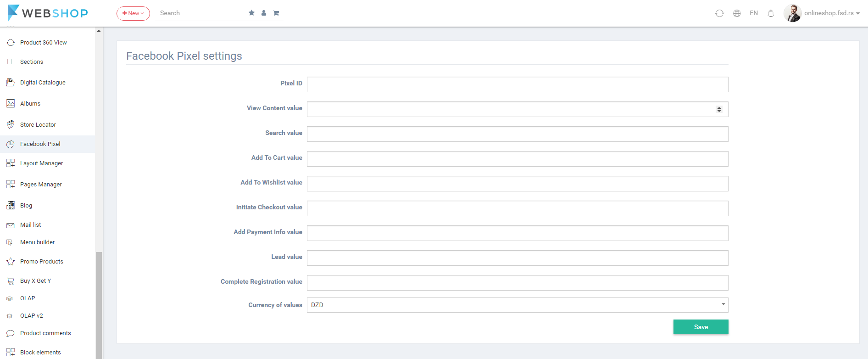Save the Facebook Pixel settings
Screen dimensions: 868x359
tap(701, 327)
